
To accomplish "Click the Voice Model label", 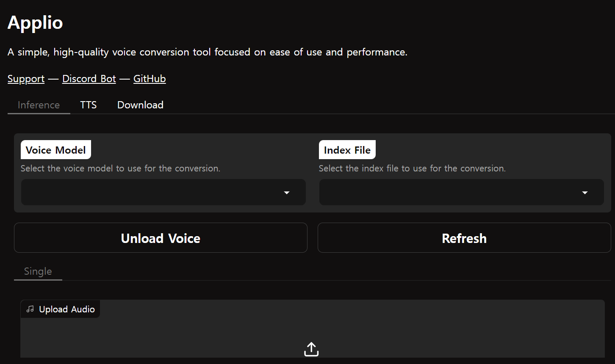I will point(56,150).
